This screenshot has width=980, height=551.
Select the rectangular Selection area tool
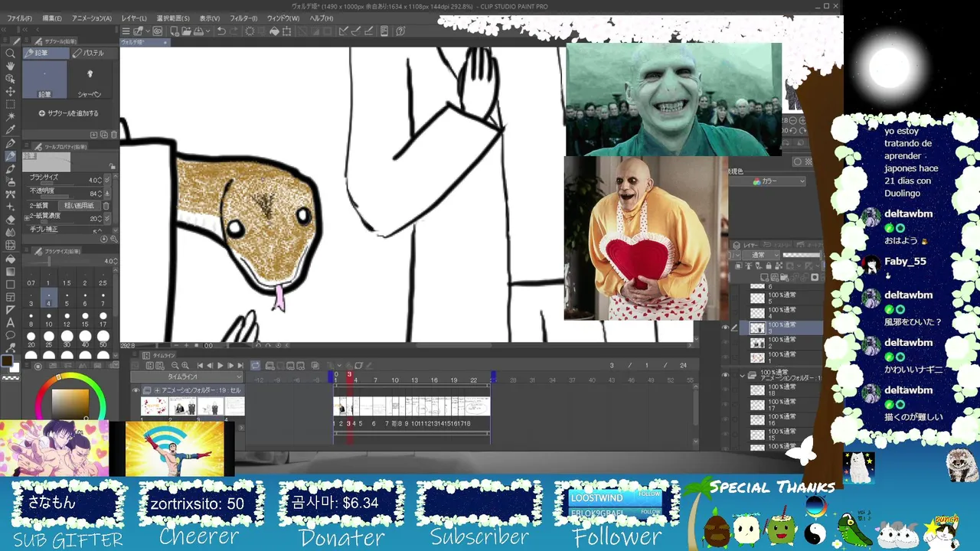pyautogui.click(x=11, y=104)
